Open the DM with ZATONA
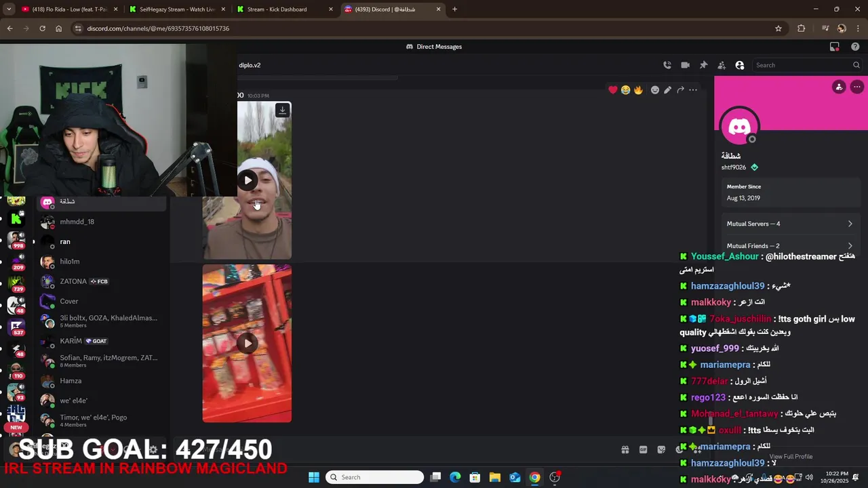This screenshot has width=868, height=488. click(x=102, y=281)
